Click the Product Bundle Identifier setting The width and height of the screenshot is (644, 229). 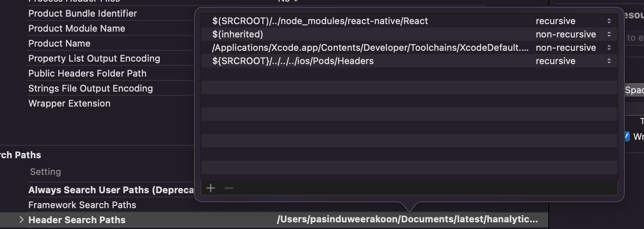pos(82,13)
